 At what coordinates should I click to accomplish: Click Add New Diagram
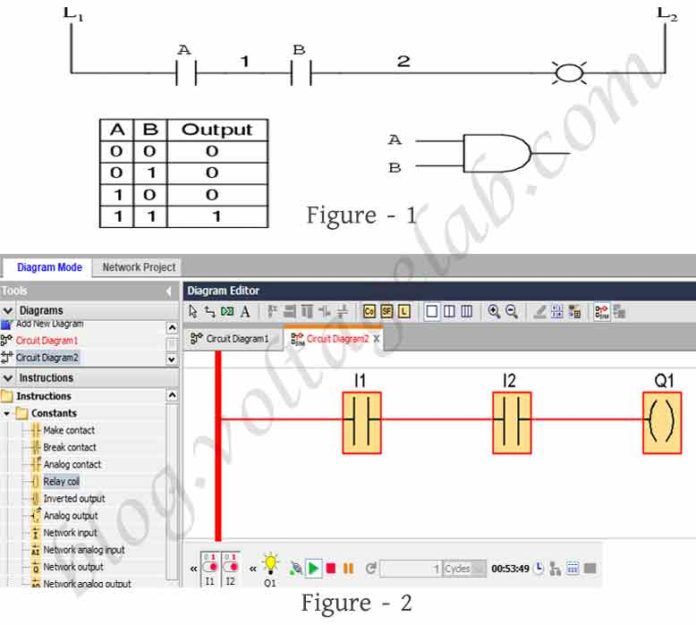[49, 324]
